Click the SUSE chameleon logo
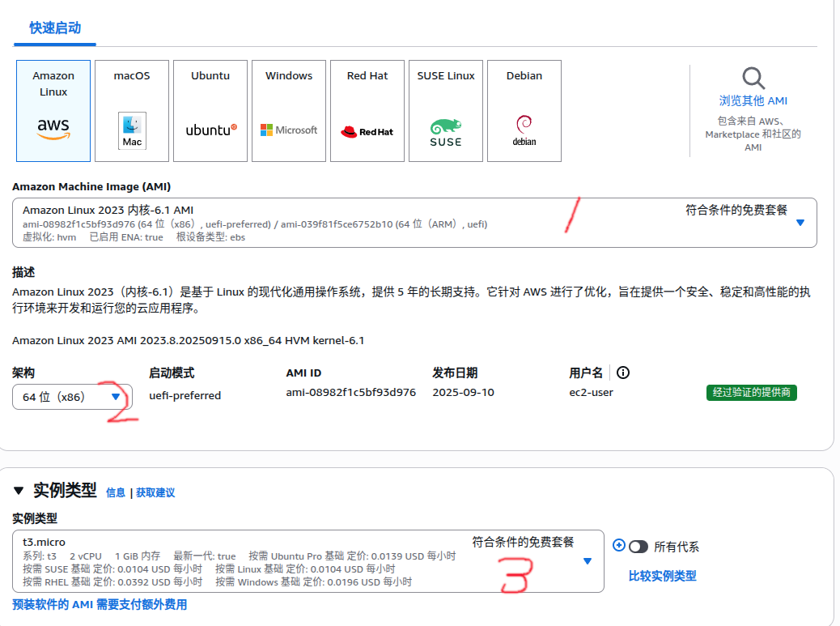 coord(446,132)
